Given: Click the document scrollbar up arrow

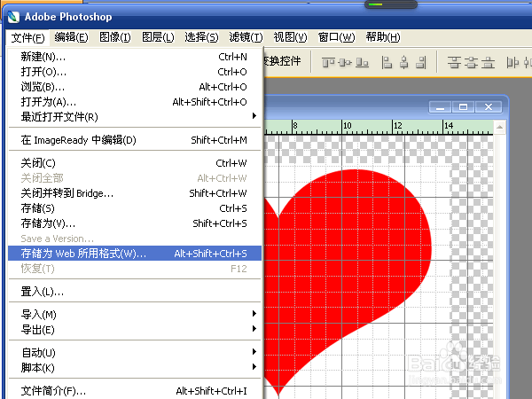Looking at the screenshot, I should (x=499, y=127).
